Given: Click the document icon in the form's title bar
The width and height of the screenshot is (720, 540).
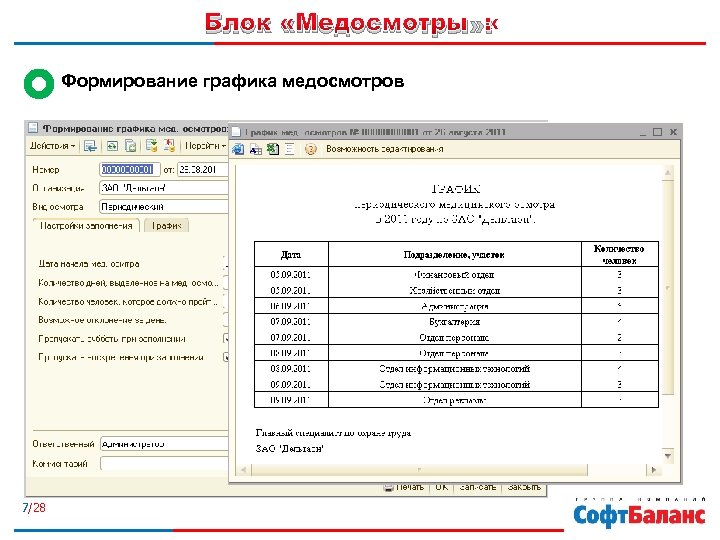Looking at the screenshot, I should [33, 128].
